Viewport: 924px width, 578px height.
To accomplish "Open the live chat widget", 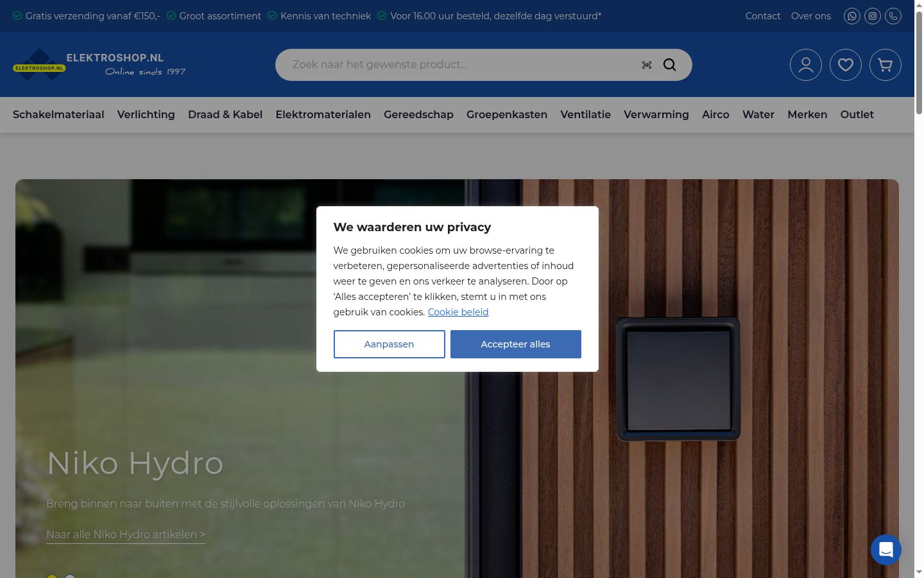I will click(x=886, y=550).
